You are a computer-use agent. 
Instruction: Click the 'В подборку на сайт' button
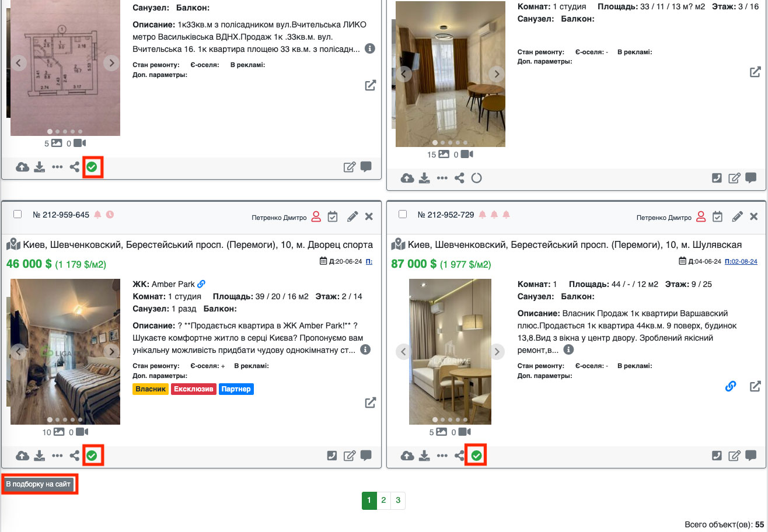pos(39,485)
